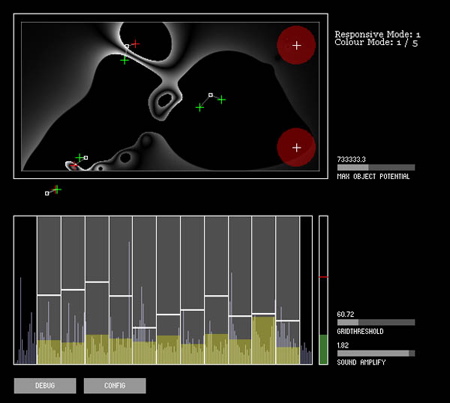Click the white square handle in the view center
This screenshot has width=450, height=403.
(x=211, y=95)
